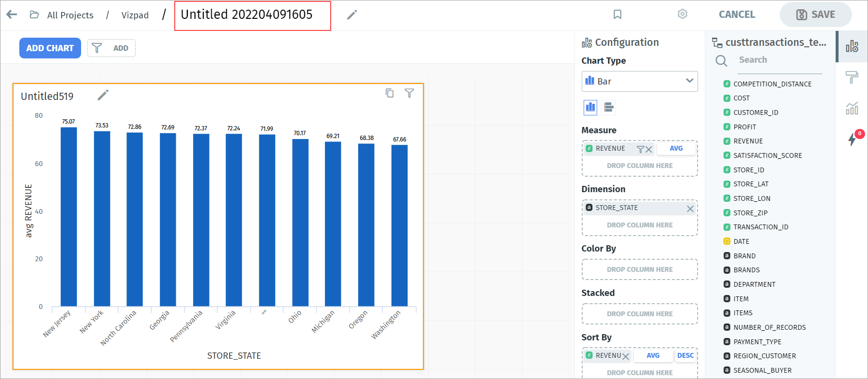868x379 pixels.
Task: Navigate to Vizpad breadcrumb
Action: click(135, 15)
